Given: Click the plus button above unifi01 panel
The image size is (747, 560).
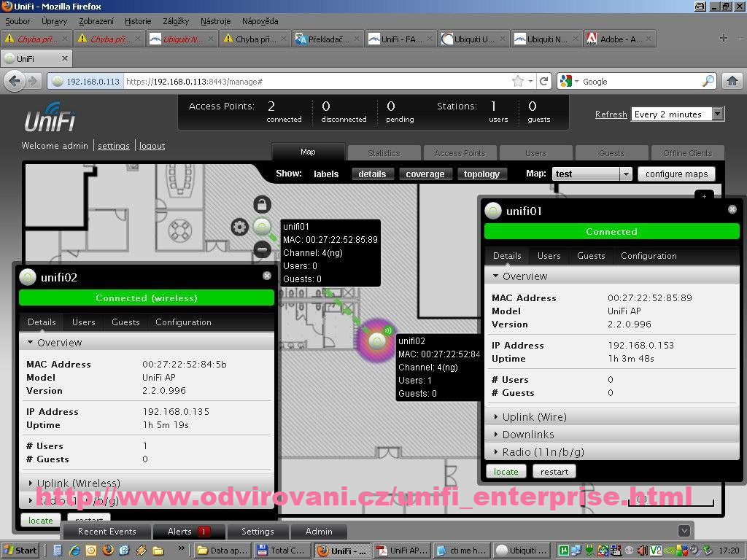Looking at the screenshot, I should (x=704, y=195).
